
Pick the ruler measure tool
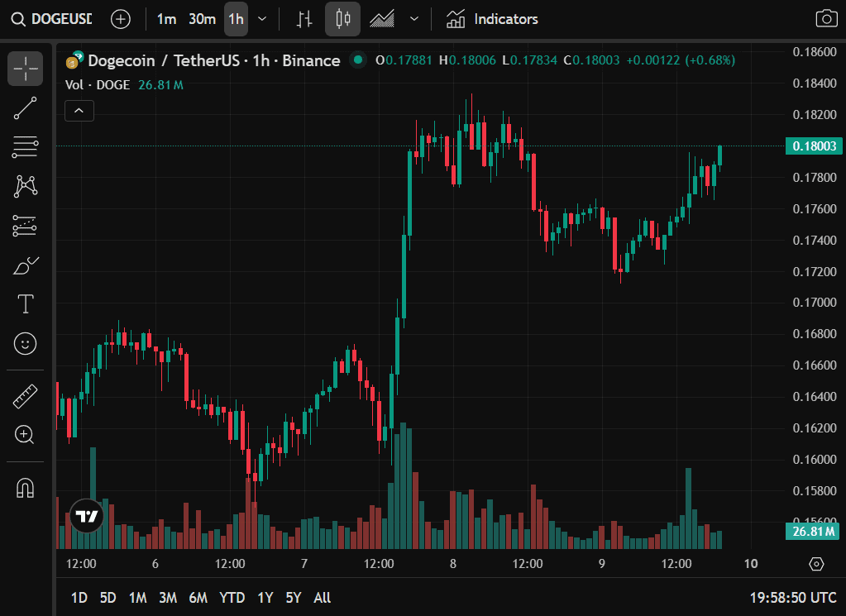click(x=26, y=396)
